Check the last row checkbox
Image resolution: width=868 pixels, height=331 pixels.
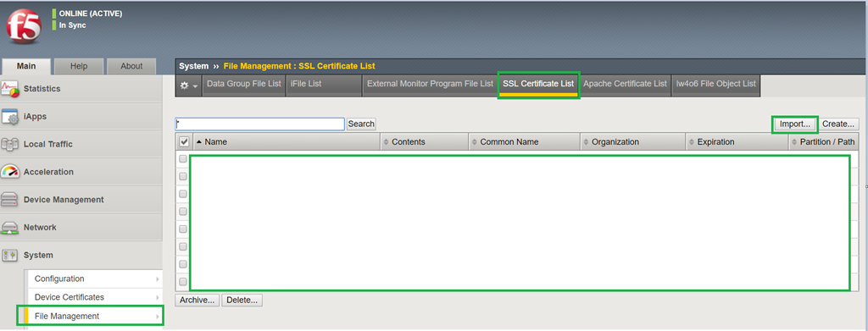[183, 281]
